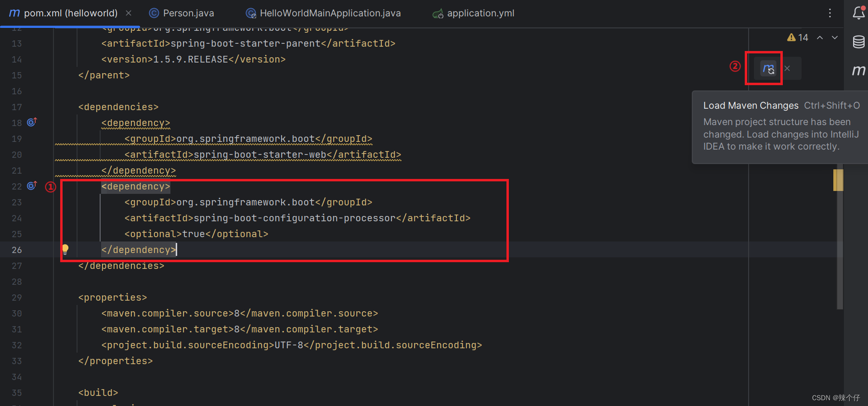Click the optional true line
The height and width of the screenshot is (406, 868).
[x=196, y=234]
